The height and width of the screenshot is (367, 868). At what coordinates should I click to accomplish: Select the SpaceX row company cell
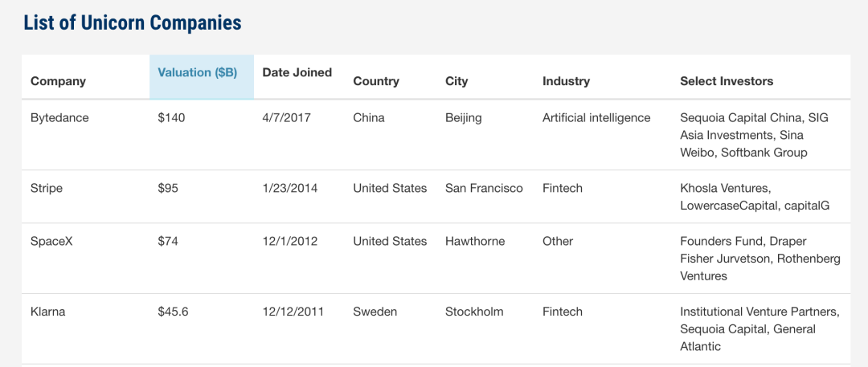(x=51, y=242)
